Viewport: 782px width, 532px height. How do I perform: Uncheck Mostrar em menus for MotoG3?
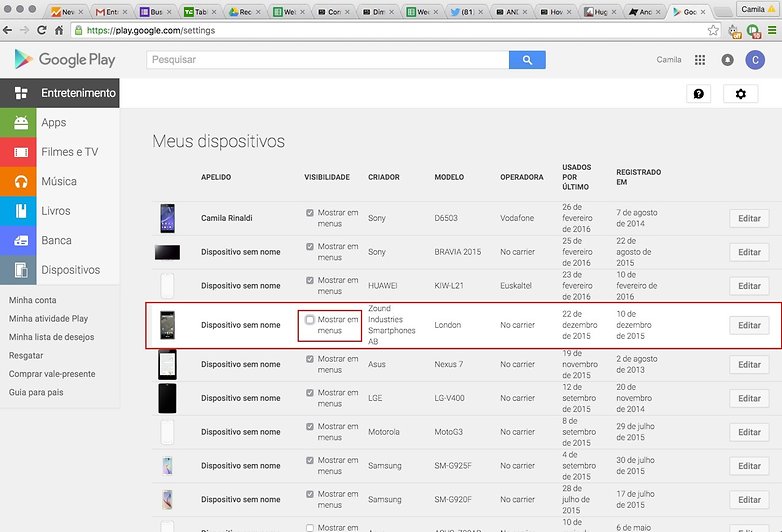pos(310,427)
